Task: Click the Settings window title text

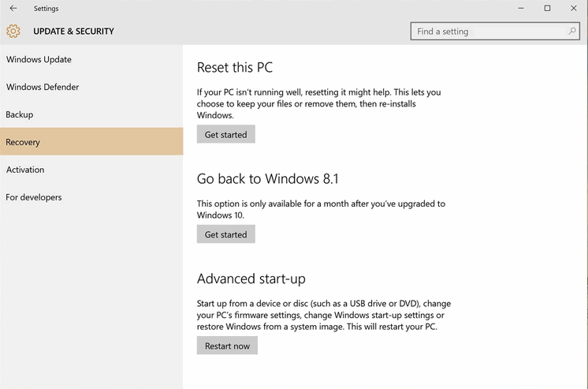Action: tap(47, 8)
